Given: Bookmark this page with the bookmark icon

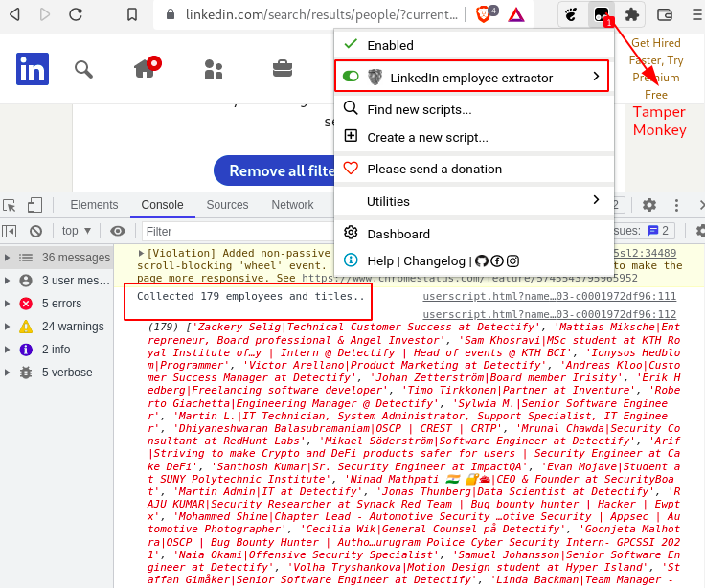Looking at the screenshot, I should coord(132,14).
